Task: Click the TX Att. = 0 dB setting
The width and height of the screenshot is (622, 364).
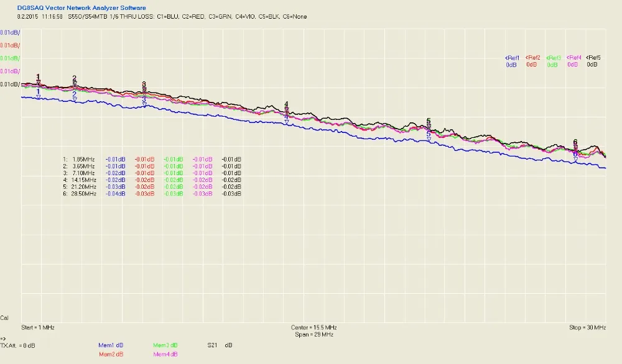Action: pos(17,346)
